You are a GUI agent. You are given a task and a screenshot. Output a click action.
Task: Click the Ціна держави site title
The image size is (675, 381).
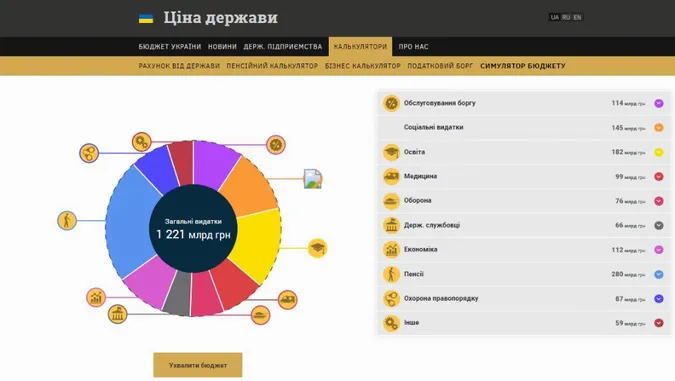[x=220, y=18]
